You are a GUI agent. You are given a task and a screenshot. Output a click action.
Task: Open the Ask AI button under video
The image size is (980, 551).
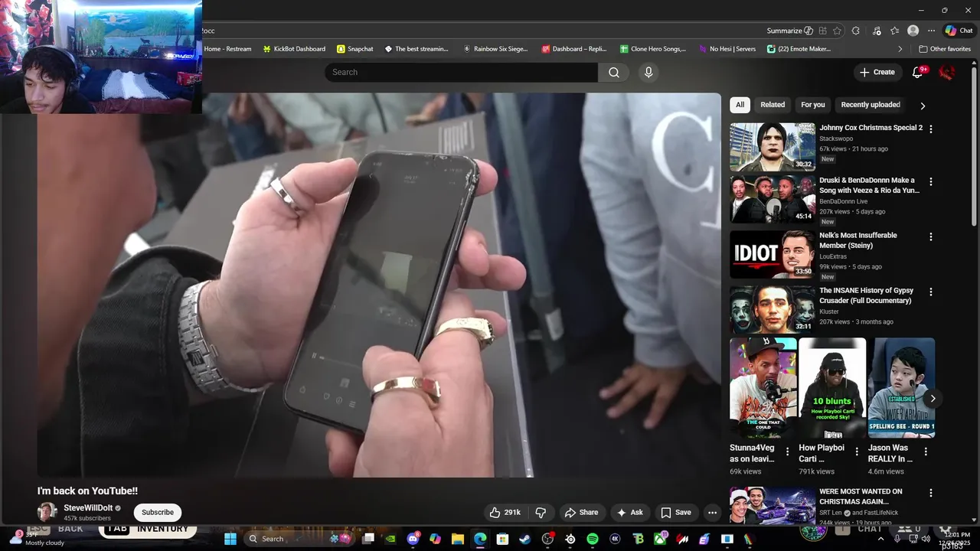click(x=630, y=513)
